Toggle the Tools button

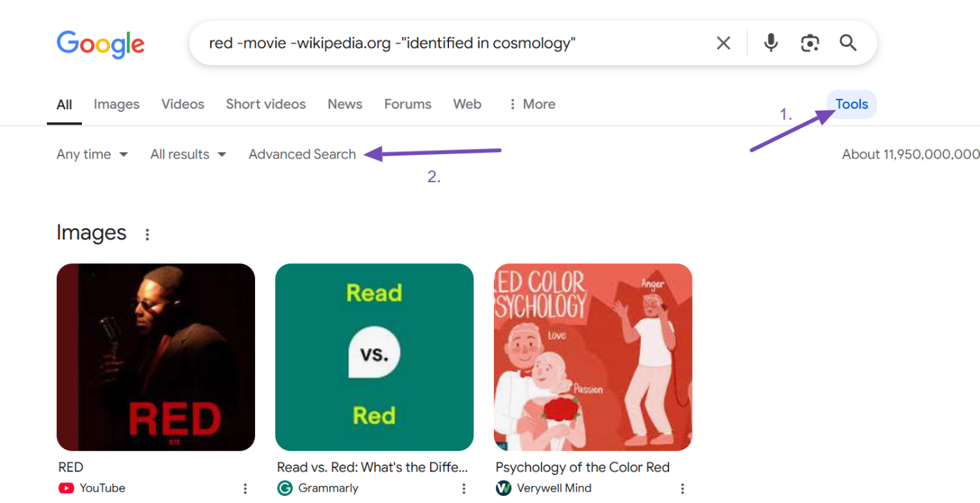[x=851, y=104]
